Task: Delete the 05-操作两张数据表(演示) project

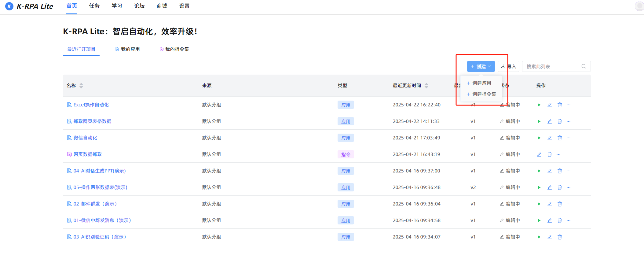Action: 560,187
